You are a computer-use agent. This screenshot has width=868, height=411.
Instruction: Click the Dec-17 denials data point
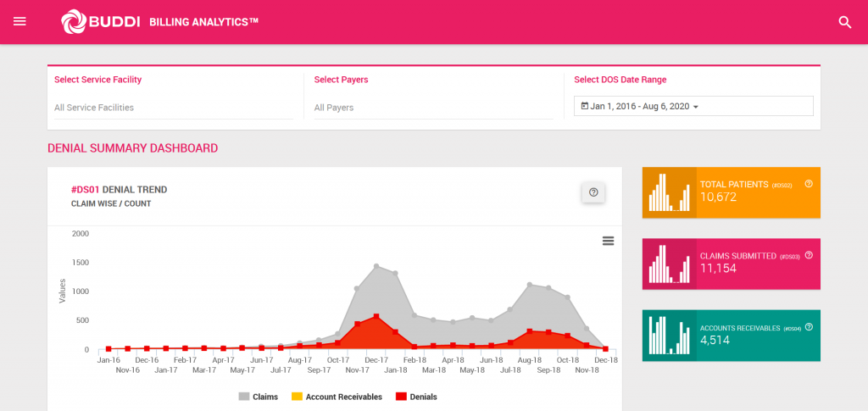pyautogui.click(x=376, y=316)
